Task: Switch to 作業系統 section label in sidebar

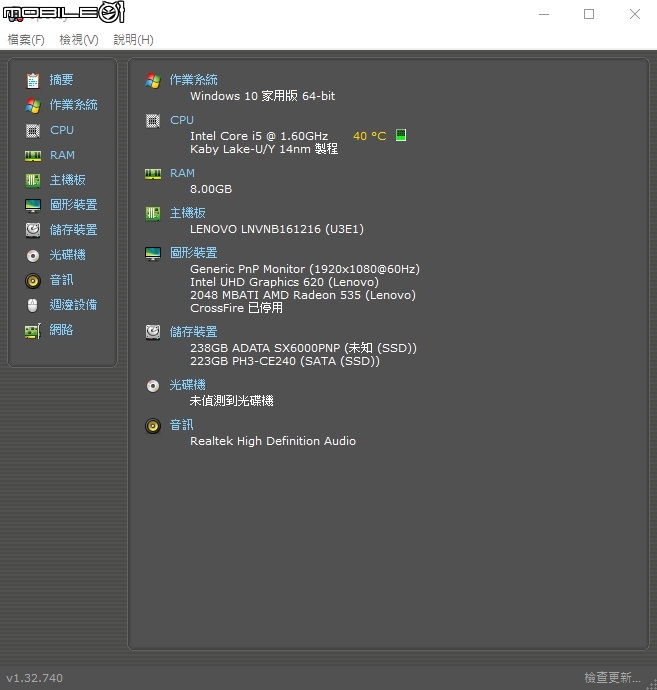Action: [x=73, y=105]
